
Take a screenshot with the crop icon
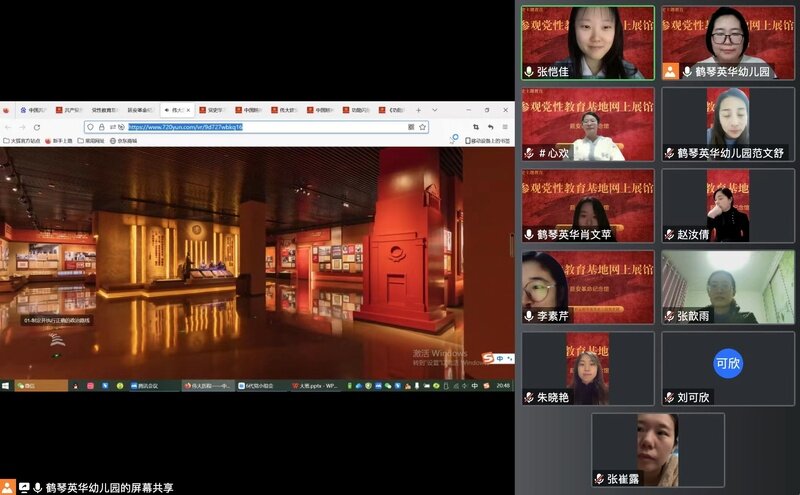(x=476, y=127)
